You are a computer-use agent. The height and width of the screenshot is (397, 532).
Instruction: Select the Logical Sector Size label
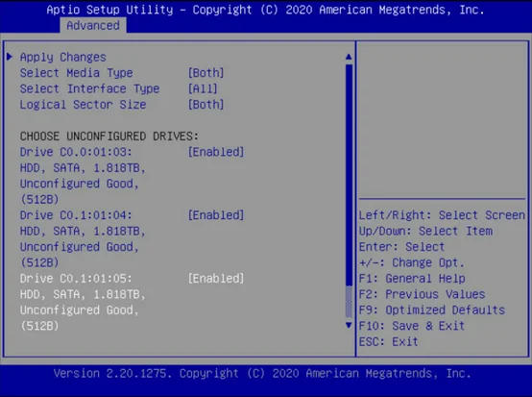[x=84, y=105]
